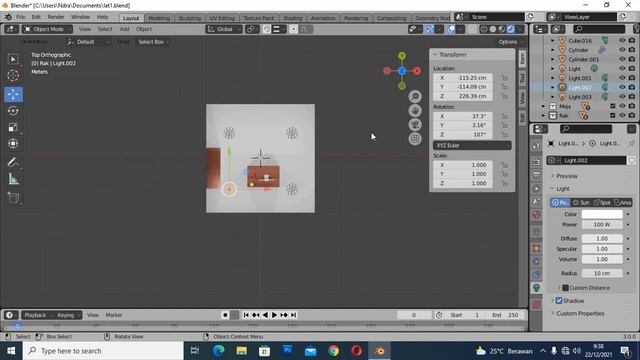The image size is (640, 360).
Task: Open Google Chrome from the taskbar
Action: point(334,351)
